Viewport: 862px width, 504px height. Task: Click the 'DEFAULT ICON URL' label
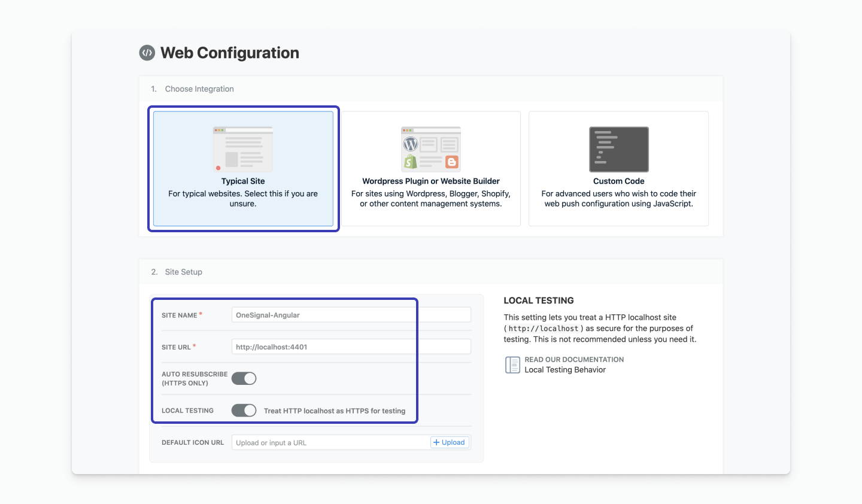click(x=193, y=442)
